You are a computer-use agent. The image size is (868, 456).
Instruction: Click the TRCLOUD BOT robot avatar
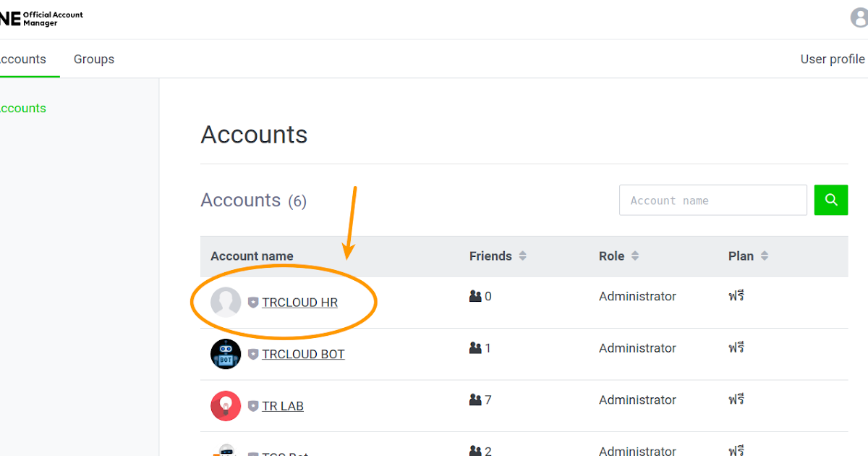(226, 354)
